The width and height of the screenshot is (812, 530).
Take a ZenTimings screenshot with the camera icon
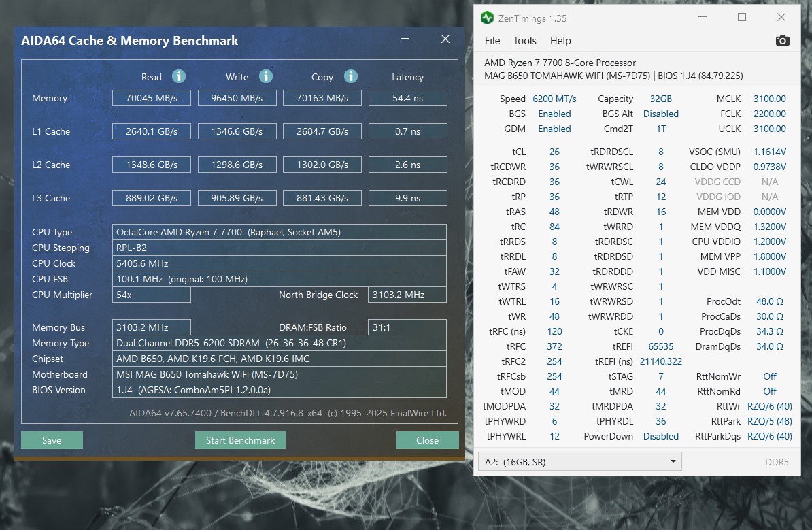click(782, 40)
